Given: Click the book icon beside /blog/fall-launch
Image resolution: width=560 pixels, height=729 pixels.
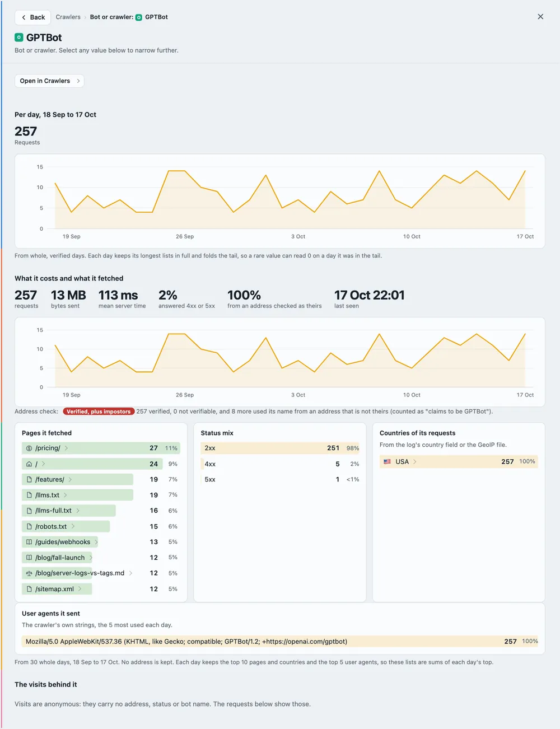Looking at the screenshot, I should pyautogui.click(x=29, y=558).
